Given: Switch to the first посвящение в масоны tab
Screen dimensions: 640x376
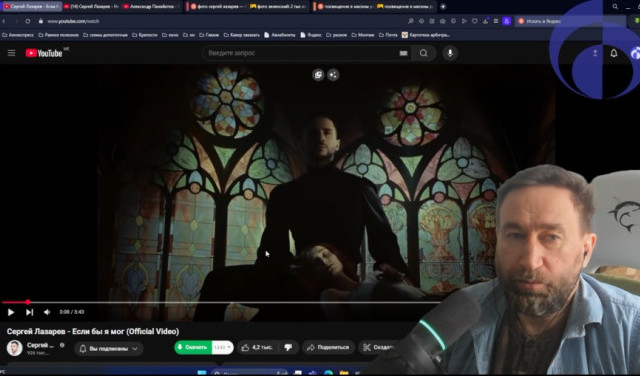Looking at the screenshot, I should [x=345, y=7].
